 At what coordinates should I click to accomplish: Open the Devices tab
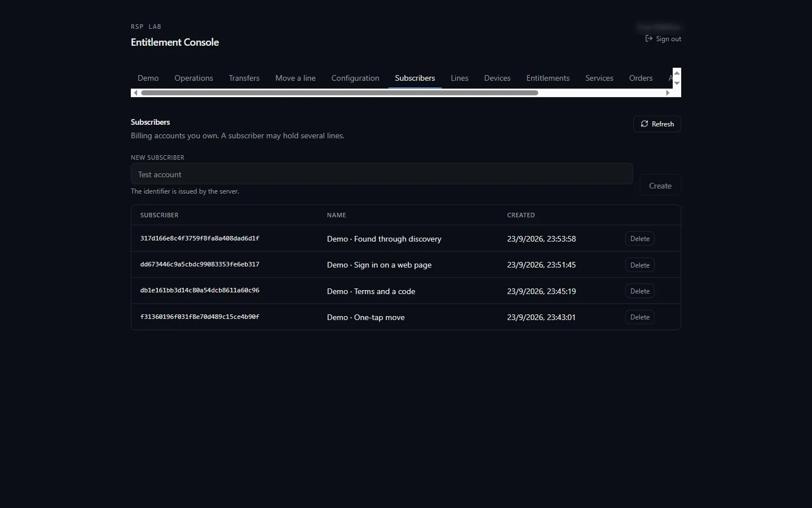coord(497,78)
